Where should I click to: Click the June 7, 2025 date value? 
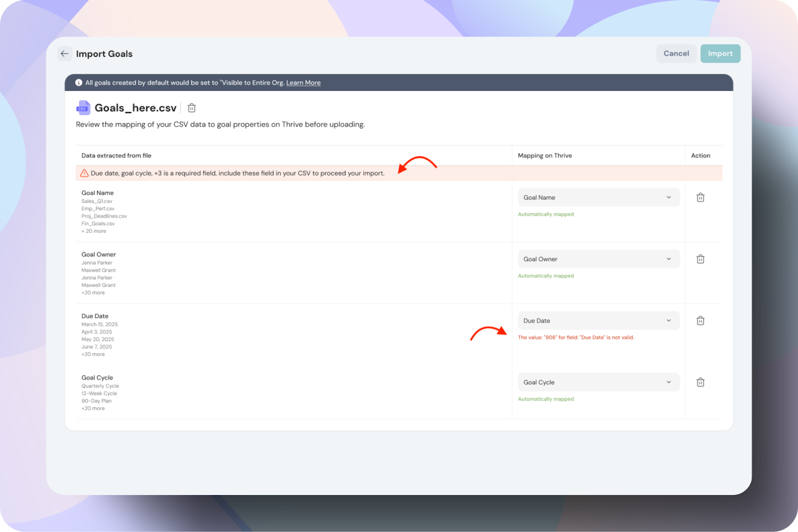tap(97, 347)
